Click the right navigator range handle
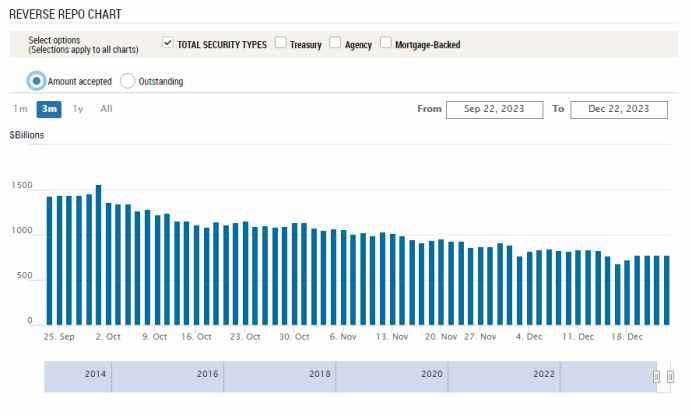The height and width of the screenshot is (416, 692). (670, 376)
